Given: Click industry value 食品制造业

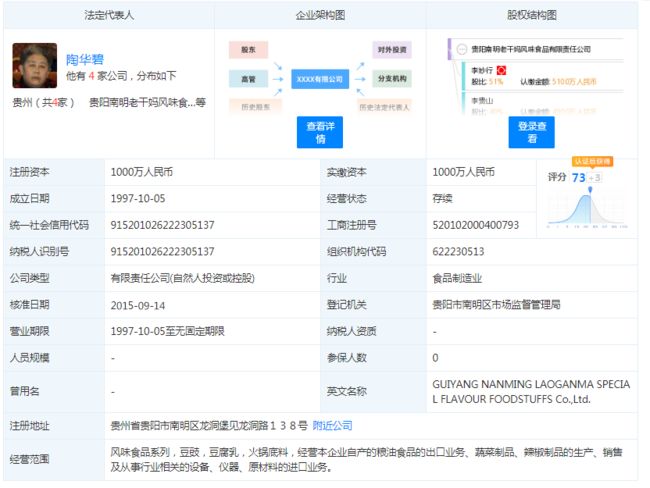Looking at the screenshot, I should tap(457, 278).
